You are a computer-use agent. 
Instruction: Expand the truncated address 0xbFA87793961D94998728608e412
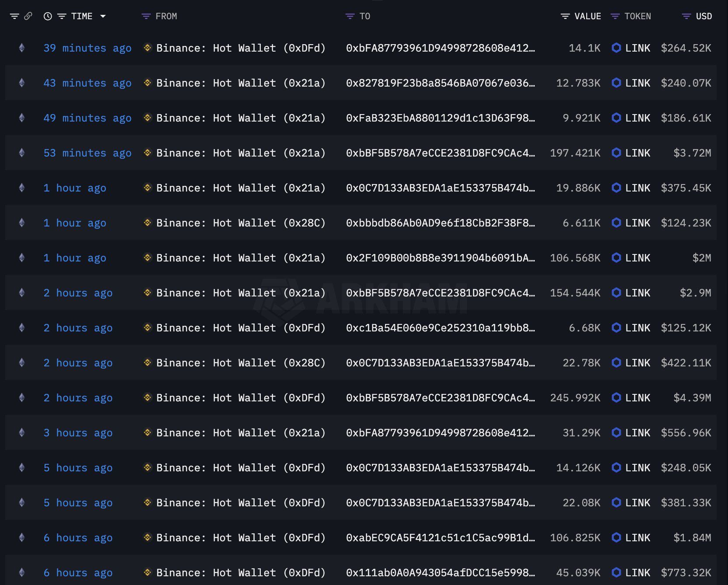440,48
